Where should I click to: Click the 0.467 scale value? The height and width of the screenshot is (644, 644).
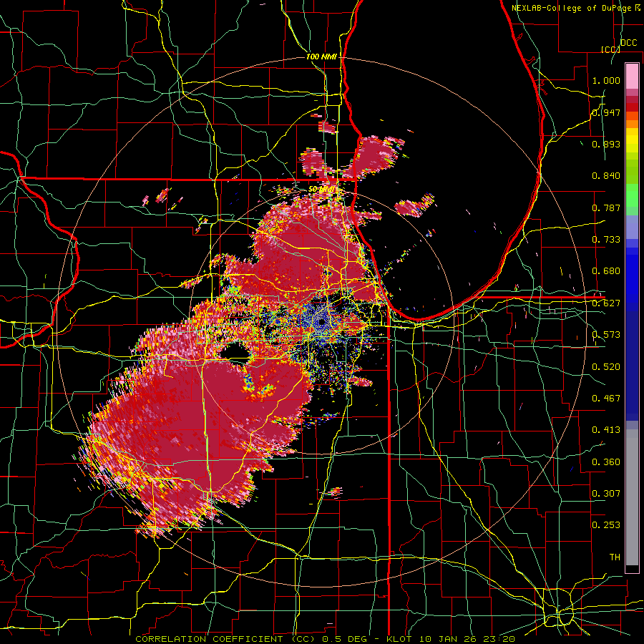pos(606,399)
